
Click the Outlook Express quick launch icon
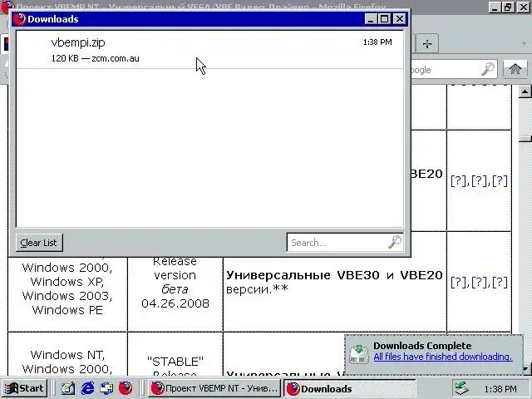[x=106, y=388]
